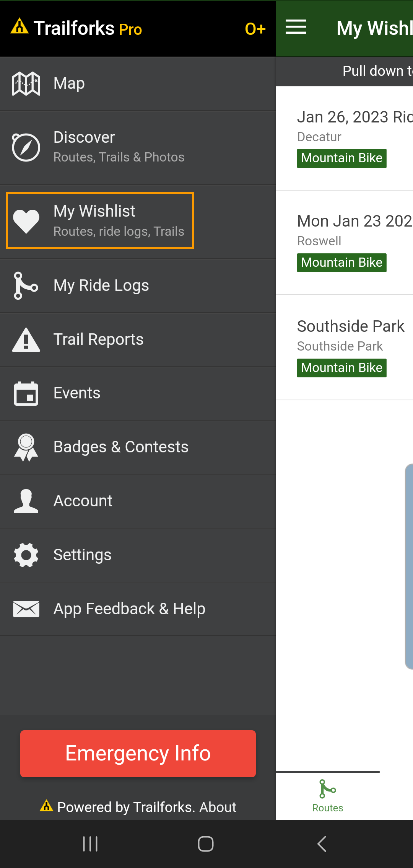Open Settings via the gear icon
Viewport: 413px width, 868px height.
26,555
